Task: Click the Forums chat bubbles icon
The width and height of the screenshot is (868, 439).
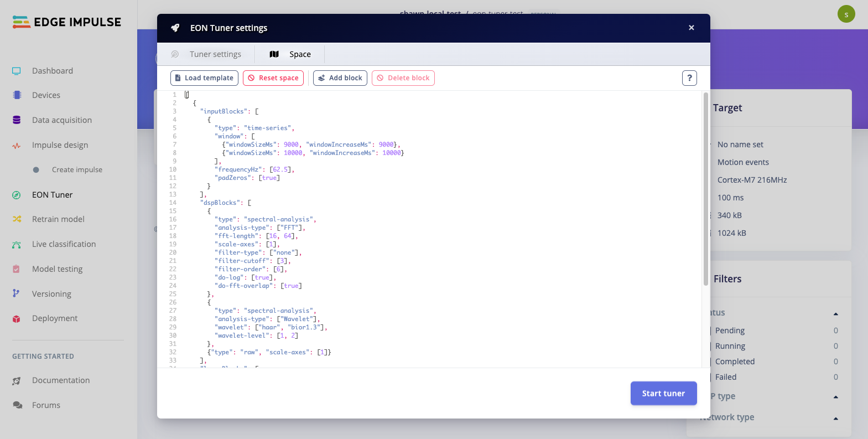Action: pyautogui.click(x=18, y=405)
